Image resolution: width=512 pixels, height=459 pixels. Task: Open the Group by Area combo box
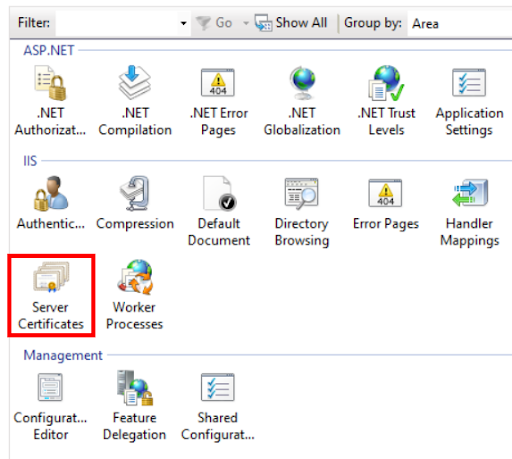(459, 24)
